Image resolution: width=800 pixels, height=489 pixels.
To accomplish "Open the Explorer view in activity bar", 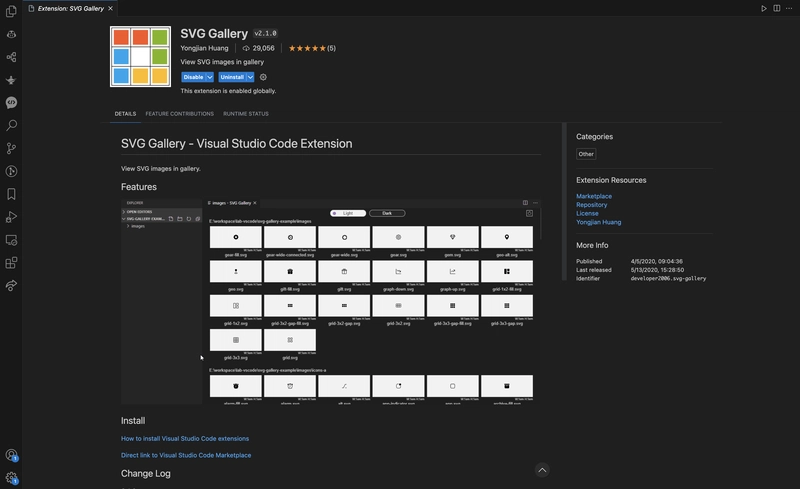I will (11, 11).
